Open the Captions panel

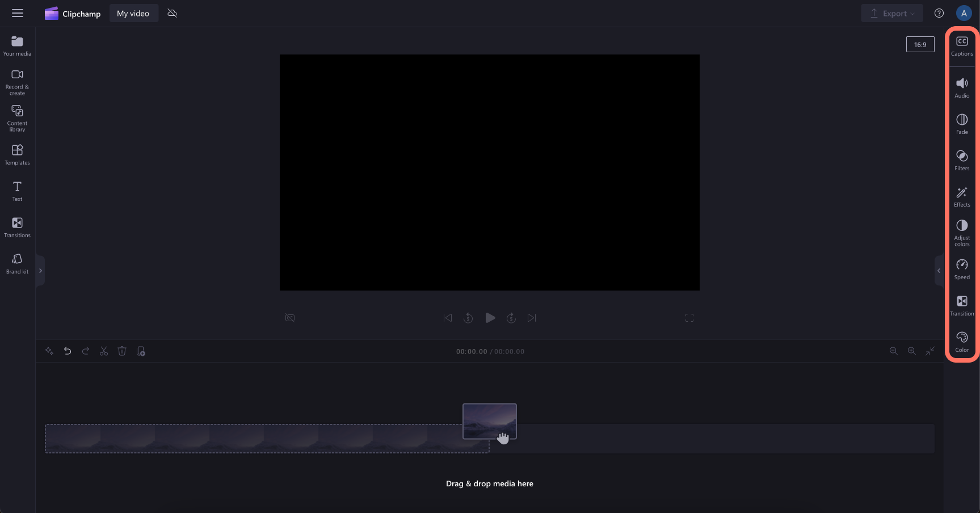[x=962, y=45]
